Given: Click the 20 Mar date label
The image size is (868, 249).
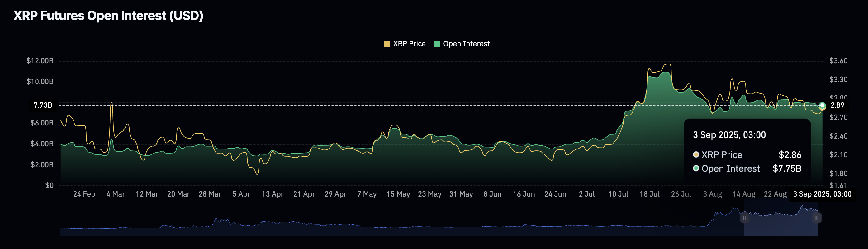Looking at the screenshot, I should (178, 194).
